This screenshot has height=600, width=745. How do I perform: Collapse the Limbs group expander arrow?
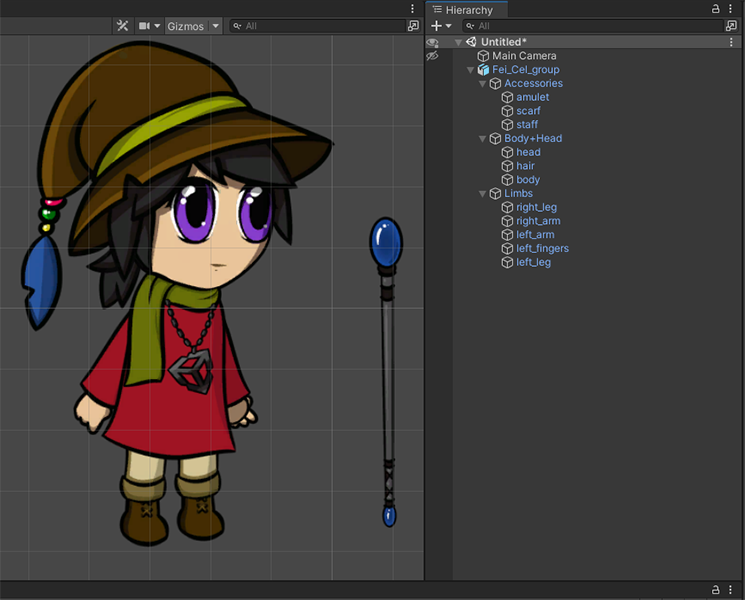coord(483,194)
